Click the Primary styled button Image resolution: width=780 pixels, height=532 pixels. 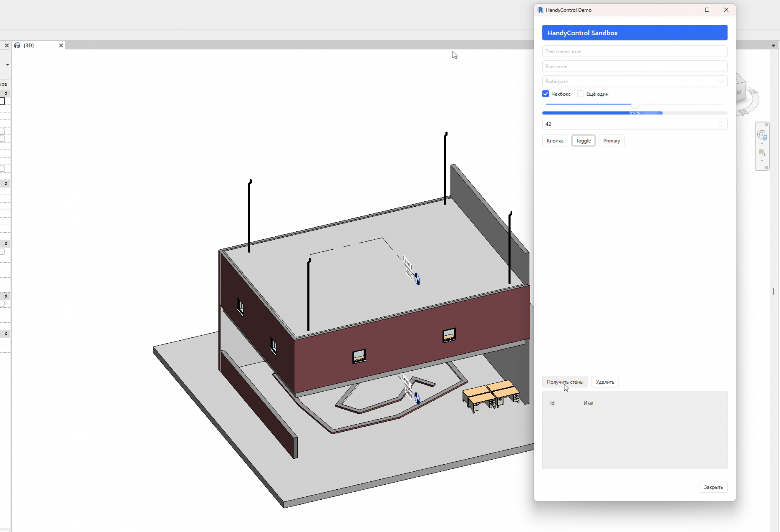611,140
